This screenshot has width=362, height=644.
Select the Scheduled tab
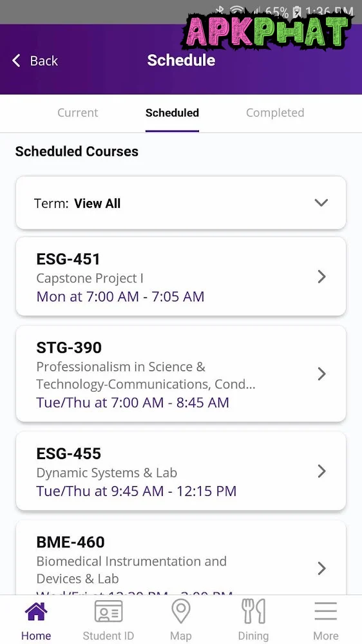(172, 113)
